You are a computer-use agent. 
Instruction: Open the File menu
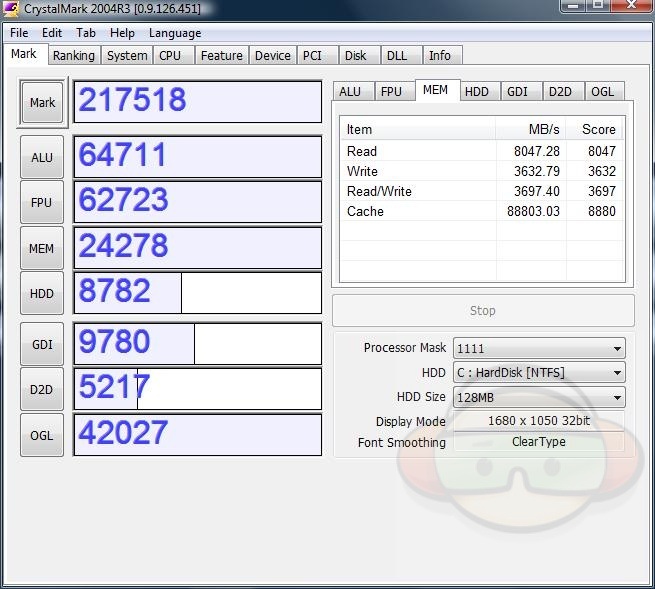point(19,33)
